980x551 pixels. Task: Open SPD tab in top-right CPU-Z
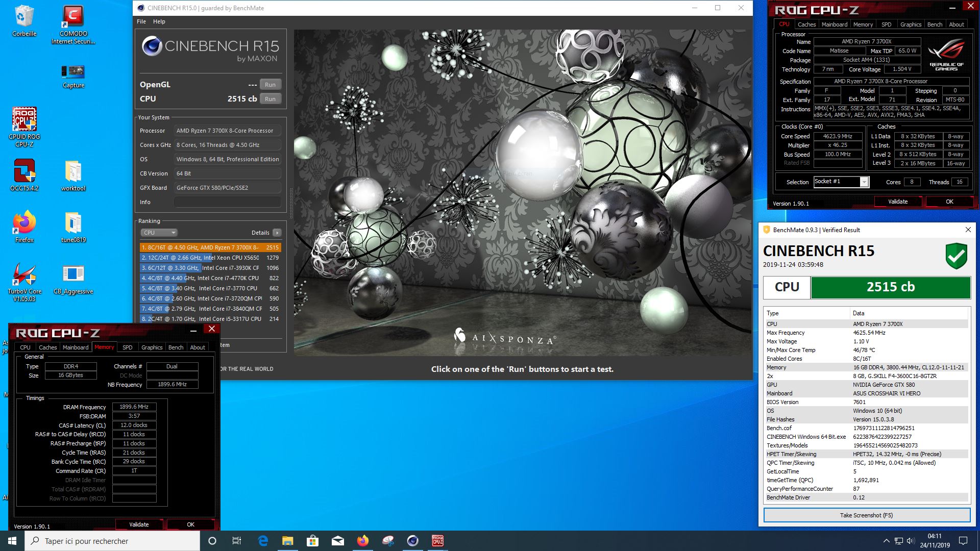coord(886,24)
